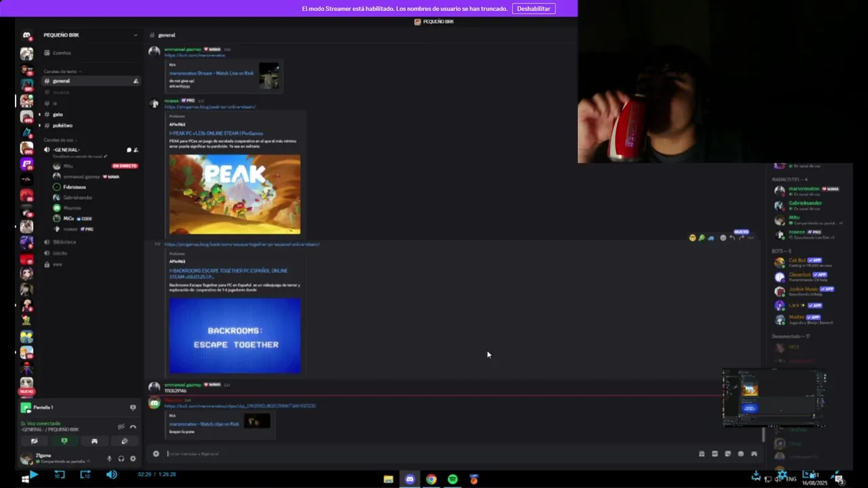Open the Eventos entry
This screenshot has height=488, width=868.
coord(62,53)
